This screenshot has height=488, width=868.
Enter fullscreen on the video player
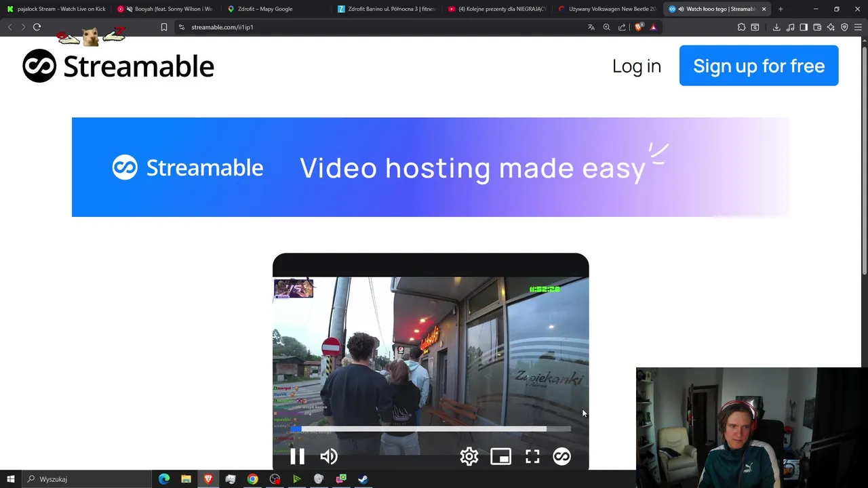(x=532, y=456)
